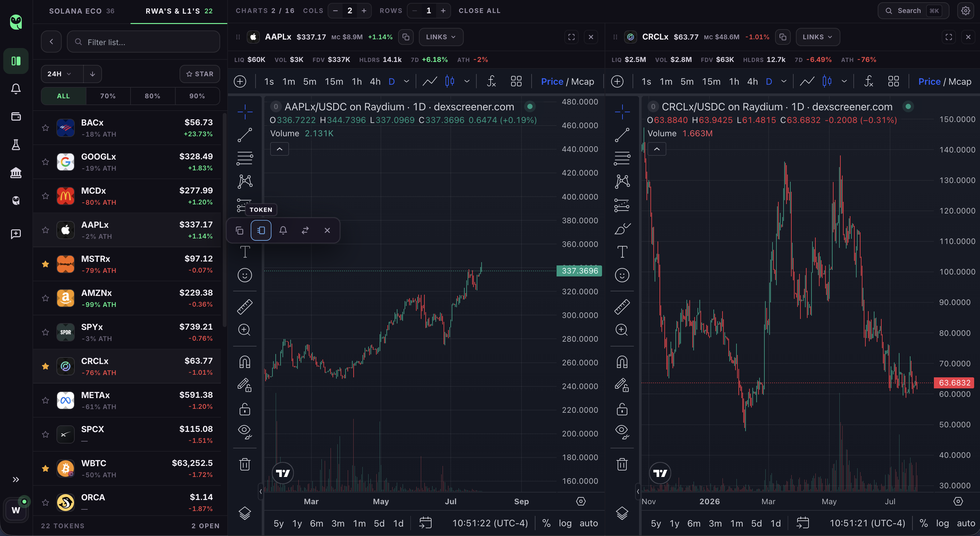Viewport: 980px width, 536px height.
Task: Select the multi-chart layout icon in sidebar
Action: [x=16, y=61]
